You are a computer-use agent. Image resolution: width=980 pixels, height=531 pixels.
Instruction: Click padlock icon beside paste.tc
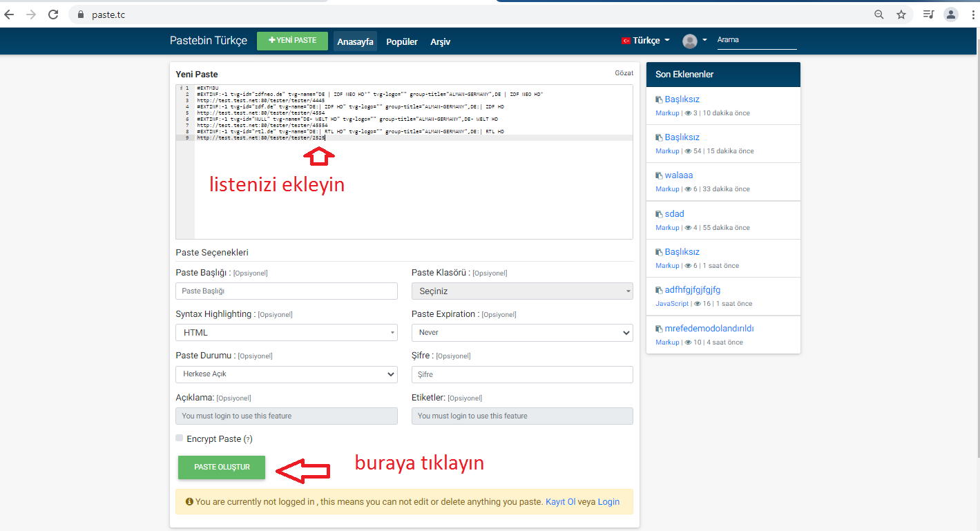pos(81,15)
